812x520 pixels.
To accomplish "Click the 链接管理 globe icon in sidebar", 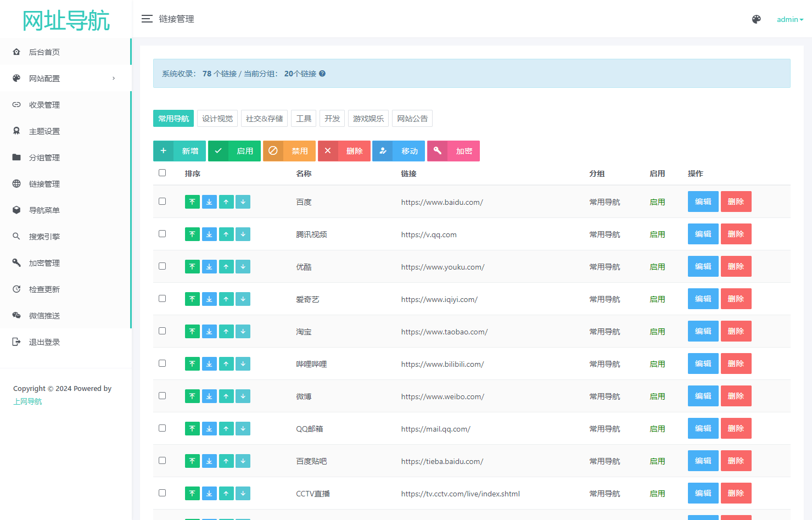I will 16,183.
